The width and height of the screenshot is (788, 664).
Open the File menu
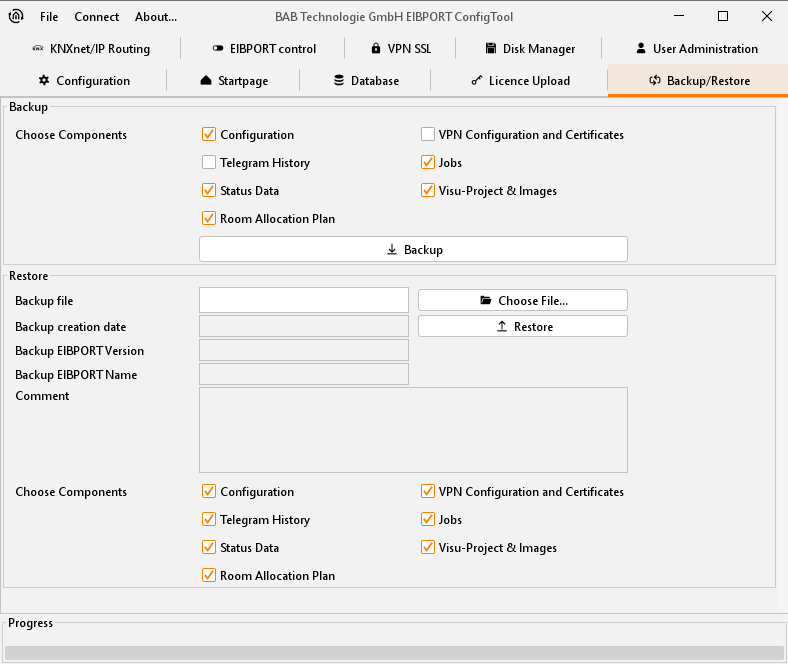coord(49,17)
